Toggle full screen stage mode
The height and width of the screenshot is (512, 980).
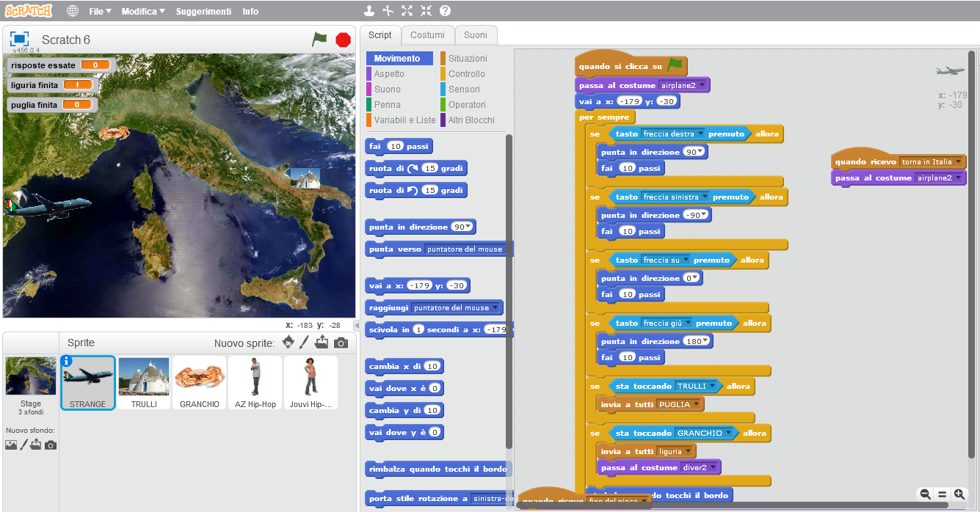click(x=19, y=40)
